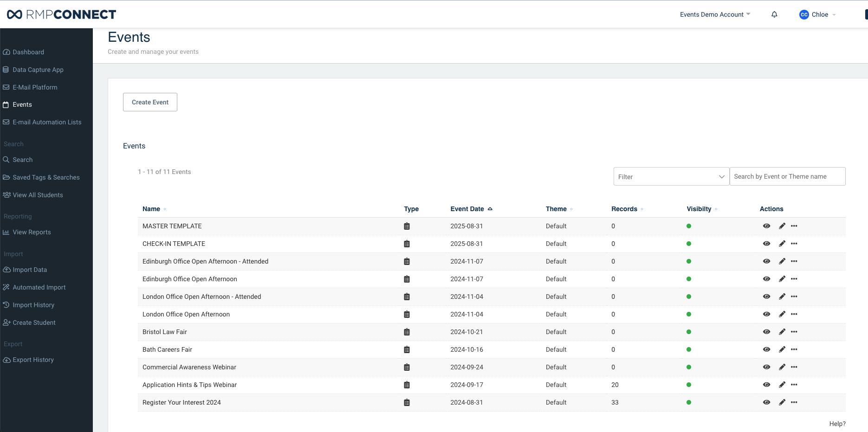Open more actions for London Office Open Afternoon - Attended
Viewport: 868px width, 432px height.
(x=794, y=297)
